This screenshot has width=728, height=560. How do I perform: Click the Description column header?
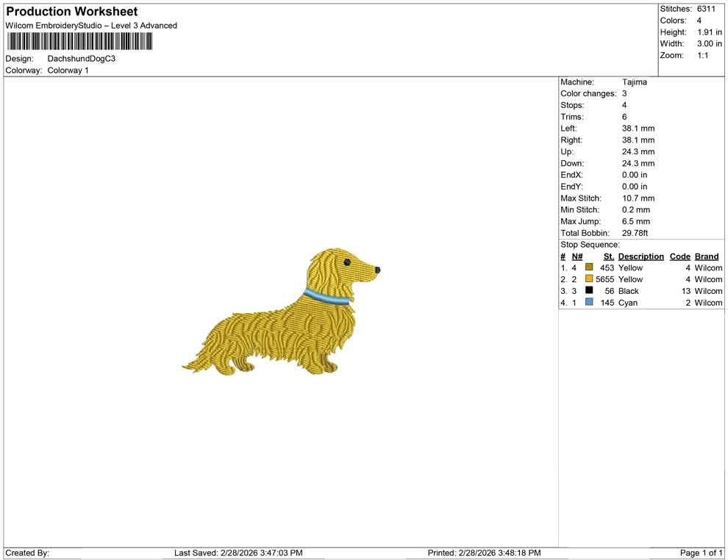pyautogui.click(x=640, y=256)
